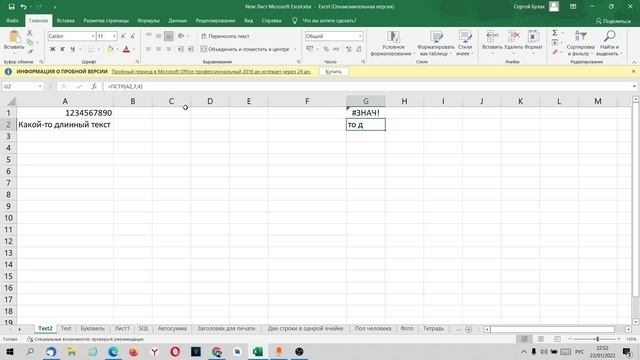
Task: Click the accounting number format icon
Action: (310, 49)
